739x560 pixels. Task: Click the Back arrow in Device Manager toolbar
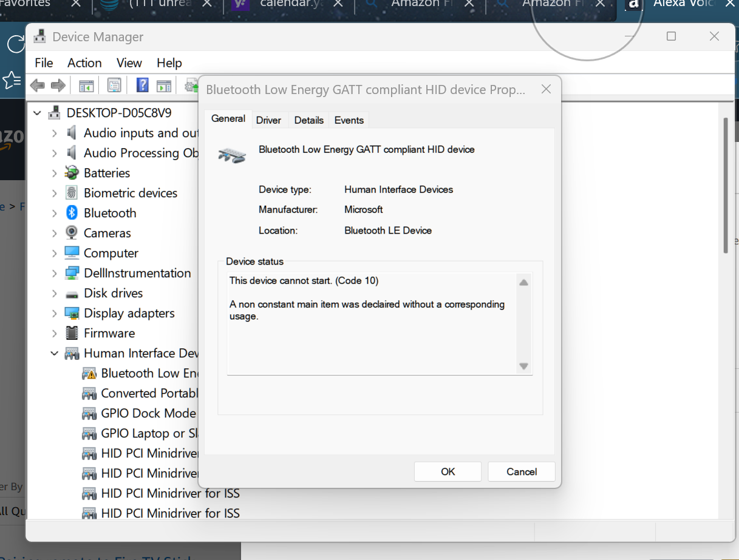(38, 86)
